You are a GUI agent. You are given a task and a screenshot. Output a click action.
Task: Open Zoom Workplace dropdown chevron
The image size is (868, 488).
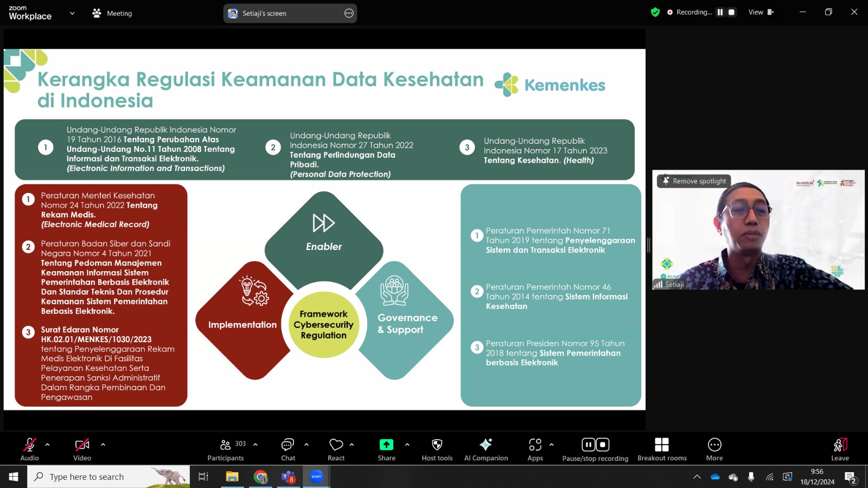[x=72, y=13]
